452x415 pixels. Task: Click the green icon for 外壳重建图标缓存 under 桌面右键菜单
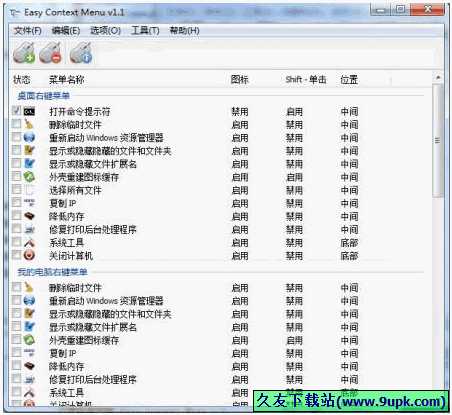(29, 176)
